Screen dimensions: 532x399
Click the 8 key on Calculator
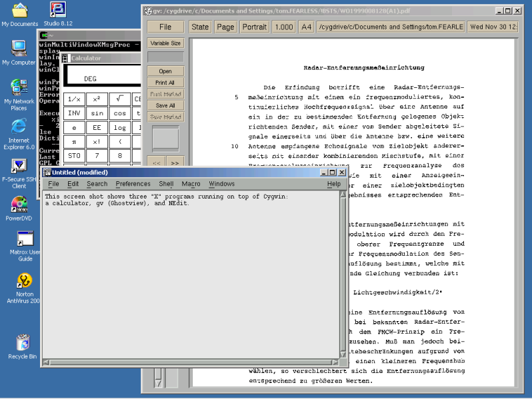click(x=120, y=156)
